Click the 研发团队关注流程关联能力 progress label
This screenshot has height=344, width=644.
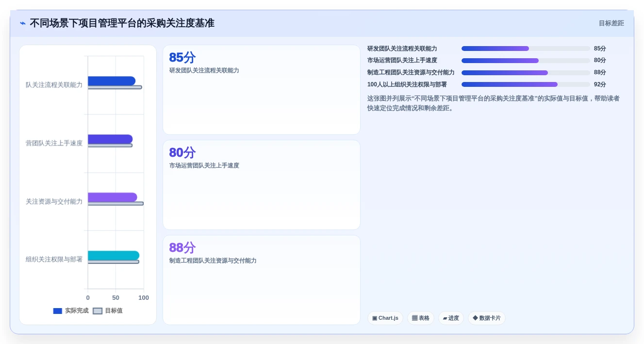click(x=402, y=49)
